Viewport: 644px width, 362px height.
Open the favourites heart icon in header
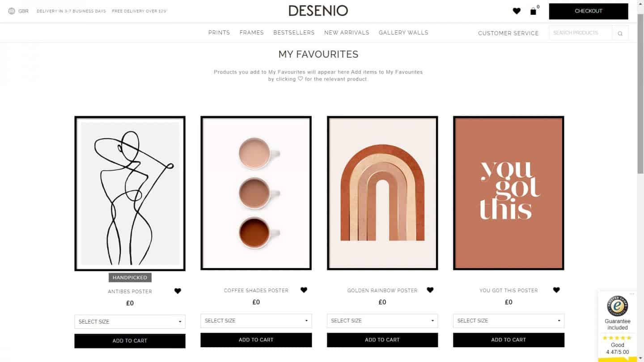pyautogui.click(x=517, y=11)
